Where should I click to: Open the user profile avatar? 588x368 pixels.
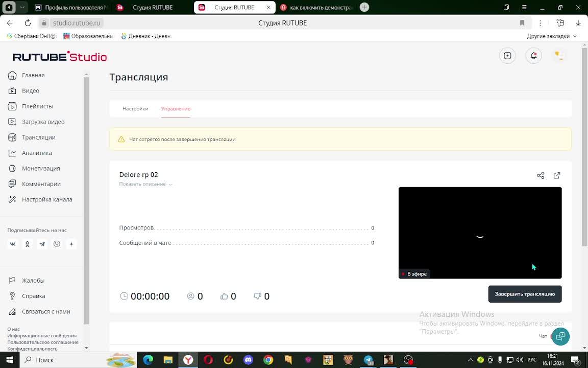click(559, 56)
